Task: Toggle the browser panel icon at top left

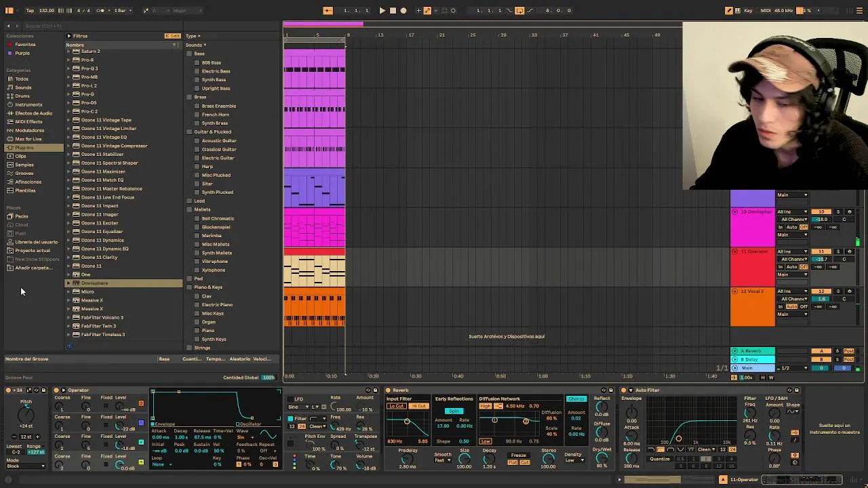Action: pos(9,10)
